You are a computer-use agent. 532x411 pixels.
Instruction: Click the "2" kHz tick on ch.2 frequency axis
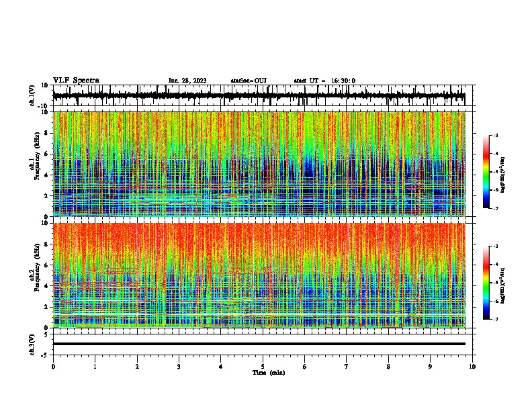[48, 307]
